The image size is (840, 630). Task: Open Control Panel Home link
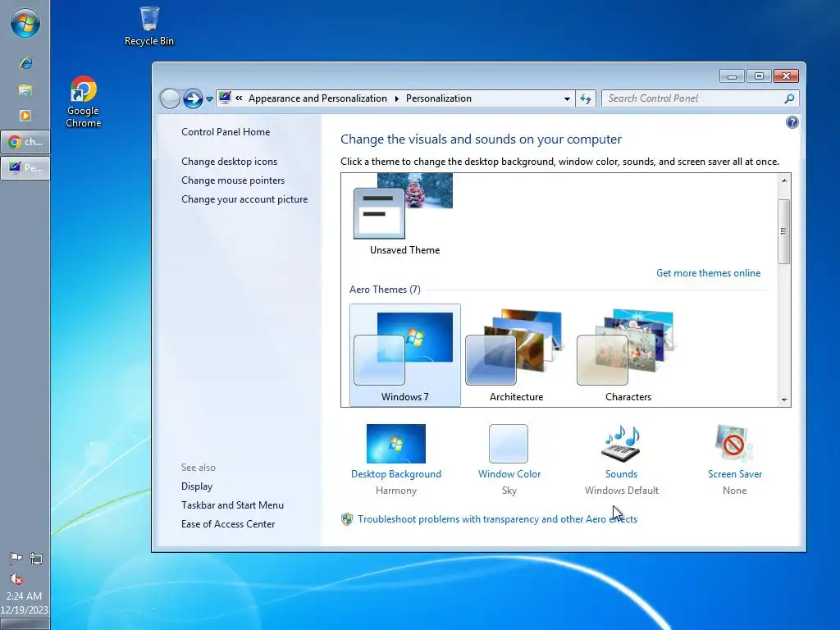pos(226,132)
